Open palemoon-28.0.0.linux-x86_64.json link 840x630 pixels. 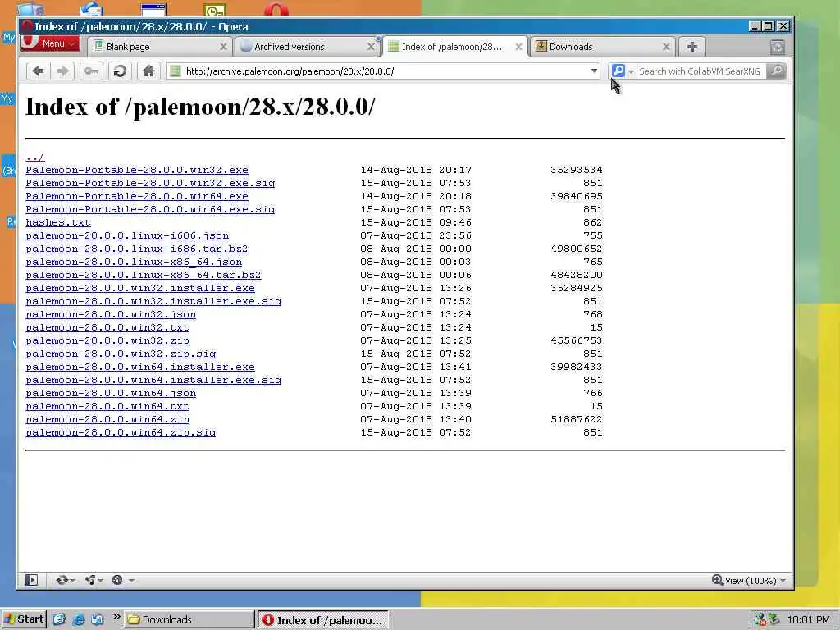(x=134, y=262)
